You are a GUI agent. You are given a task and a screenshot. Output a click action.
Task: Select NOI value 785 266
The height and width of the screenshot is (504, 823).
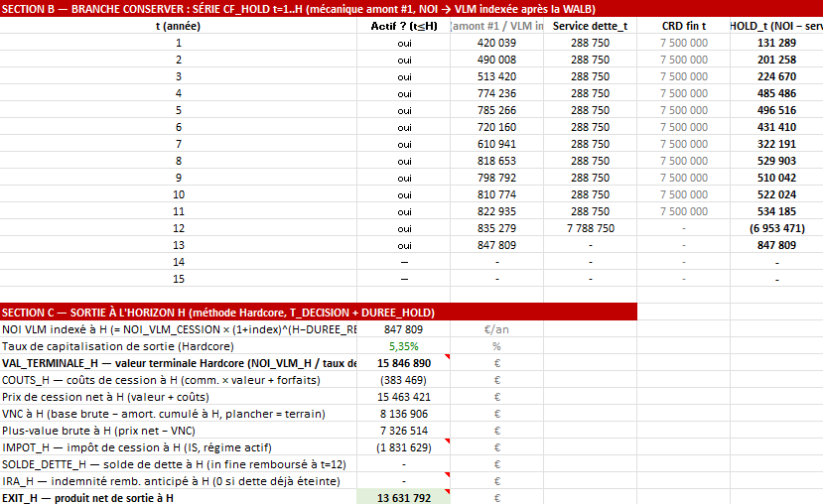click(x=496, y=110)
